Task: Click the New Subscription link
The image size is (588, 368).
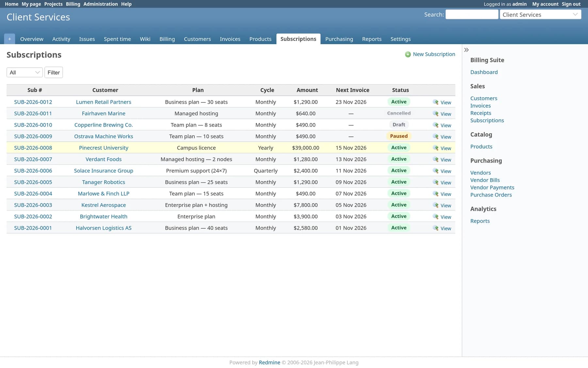Action: 434,54
